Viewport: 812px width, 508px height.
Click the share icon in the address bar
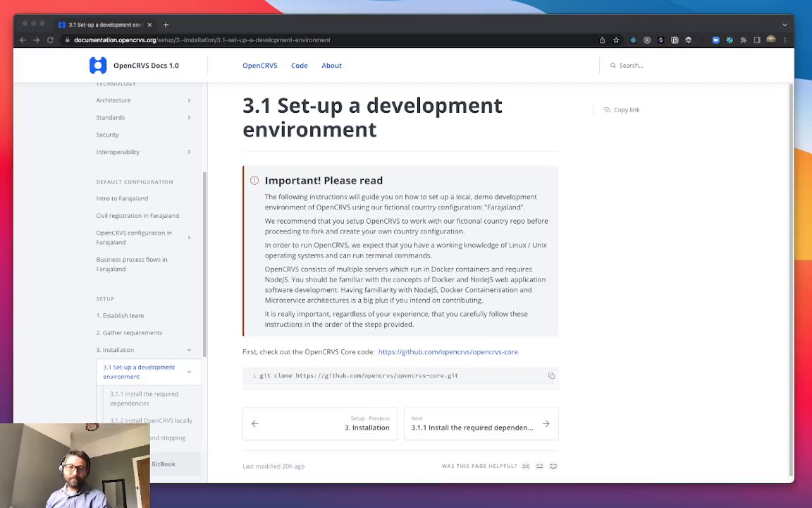(602, 40)
